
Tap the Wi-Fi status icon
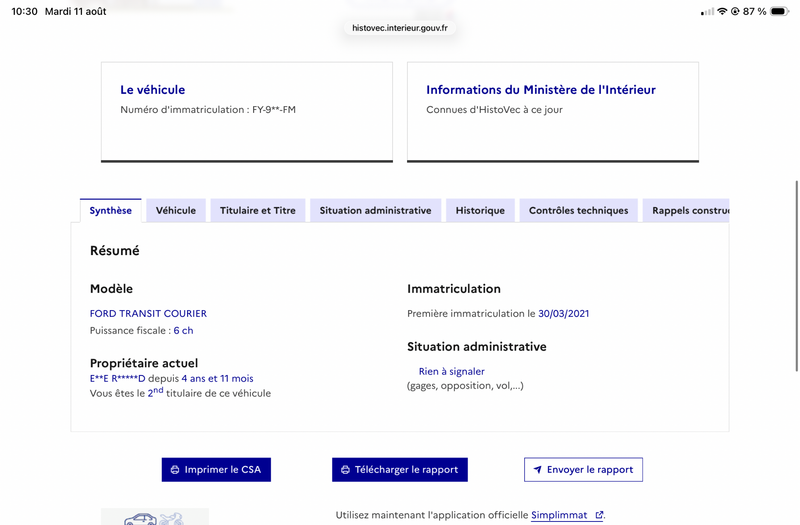click(722, 11)
